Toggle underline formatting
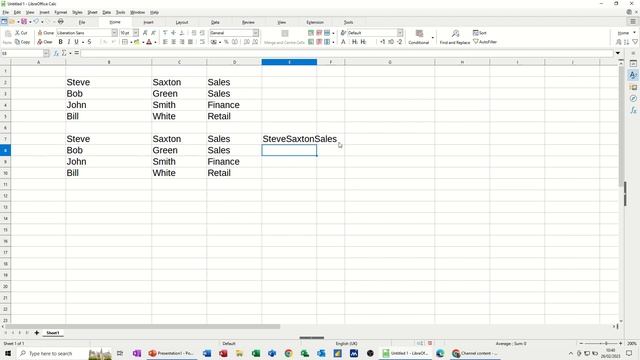640x360 pixels. (76, 42)
